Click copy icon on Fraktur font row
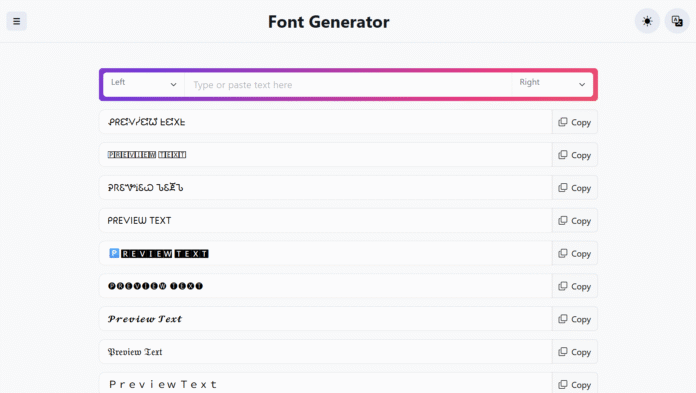Viewport: 696px width, 393px height. 574,352
